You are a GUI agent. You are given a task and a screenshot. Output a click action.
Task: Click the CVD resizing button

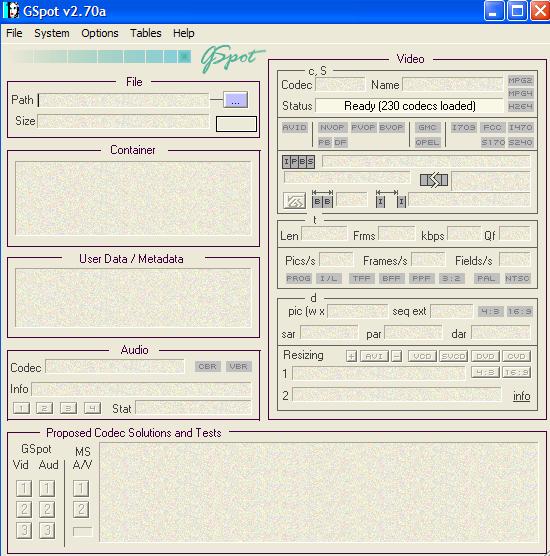click(x=517, y=356)
